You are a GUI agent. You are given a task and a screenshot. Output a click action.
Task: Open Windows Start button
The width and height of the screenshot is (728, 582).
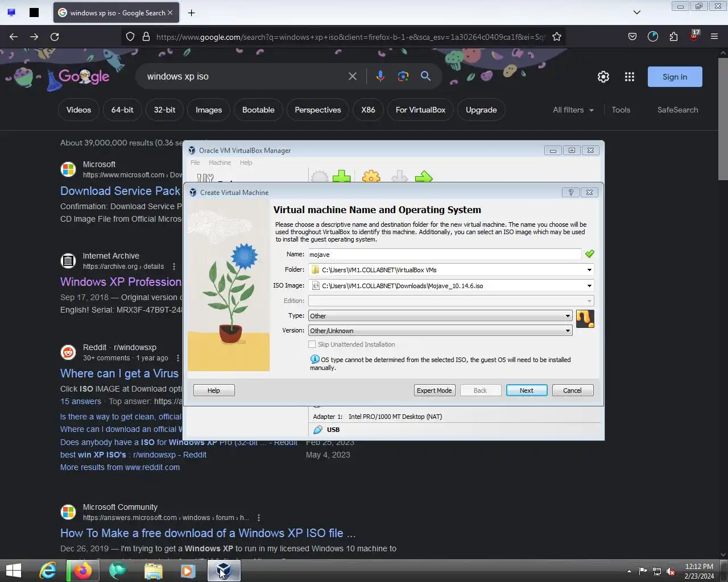pos(13,571)
